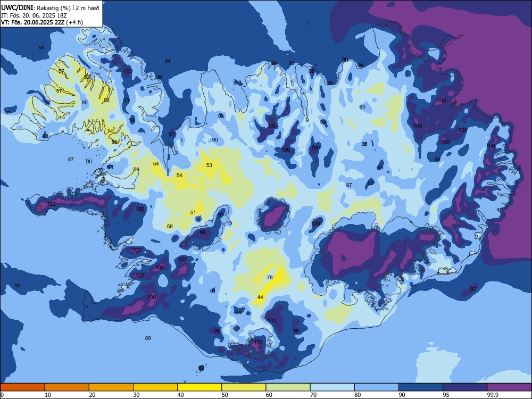The height and width of the screenshot is (399, 532).
Task: Click the '51' humidity value on the map
Action: (193, 213)
